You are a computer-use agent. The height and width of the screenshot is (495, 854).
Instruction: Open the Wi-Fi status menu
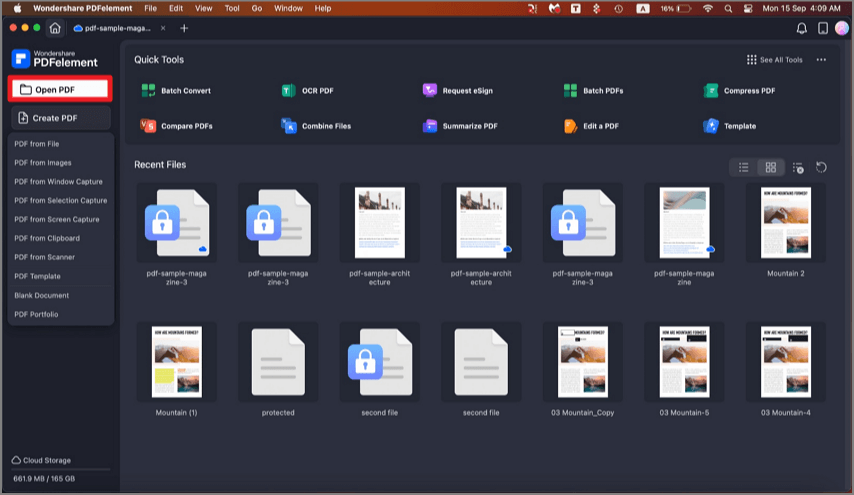tap(707, 8)
